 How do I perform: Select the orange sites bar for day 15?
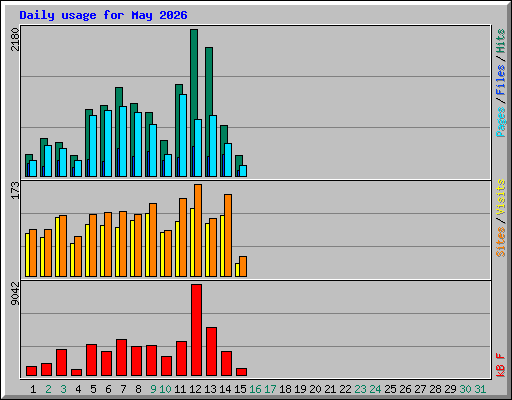pos(243,267)
